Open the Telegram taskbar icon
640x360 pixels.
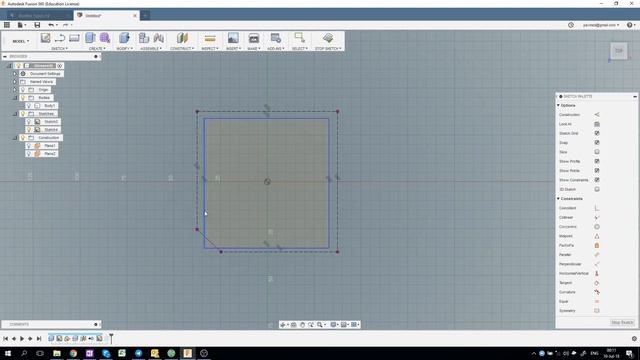tap(138, 353)
